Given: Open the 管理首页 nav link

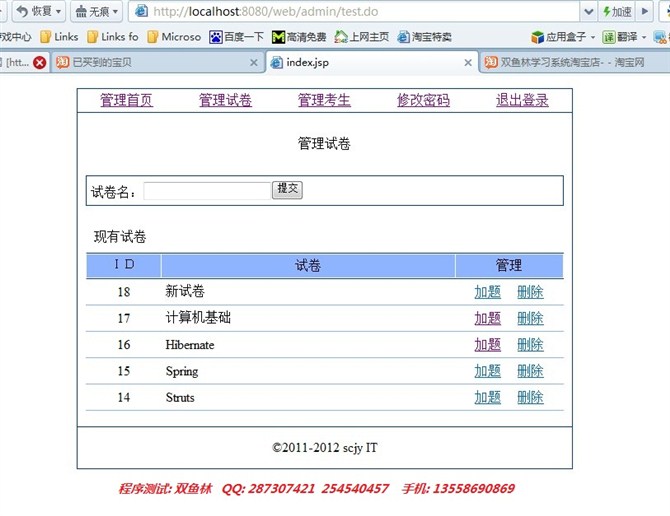Looking at the screenshot, I should coord(126,100).
